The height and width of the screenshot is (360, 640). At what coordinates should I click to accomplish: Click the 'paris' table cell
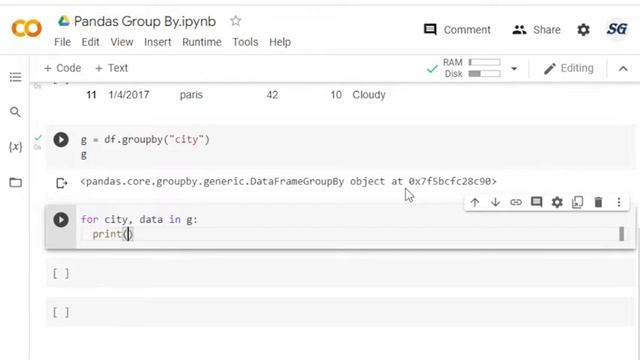coord(191,95)
